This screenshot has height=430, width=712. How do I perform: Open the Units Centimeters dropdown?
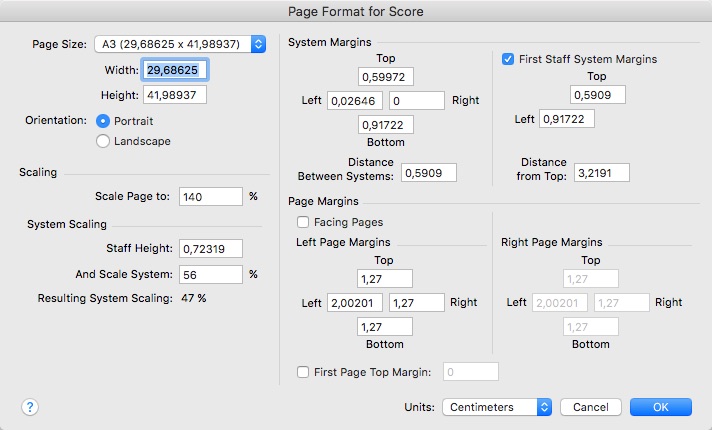(498, 407)
